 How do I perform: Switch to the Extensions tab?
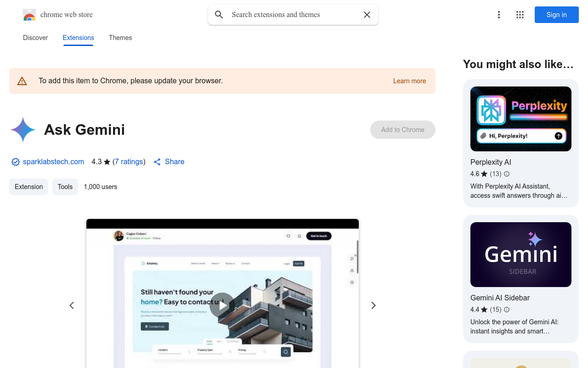point(79,38)
